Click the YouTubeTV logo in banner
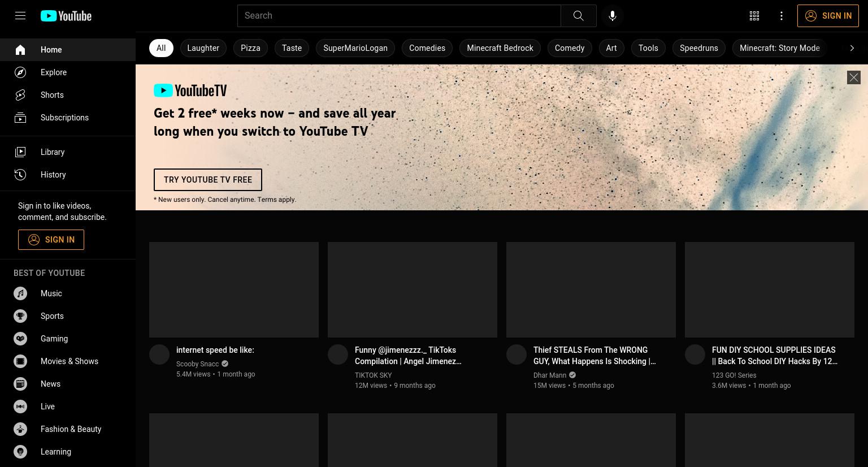 pyautogui.click(x=190, y=90)
